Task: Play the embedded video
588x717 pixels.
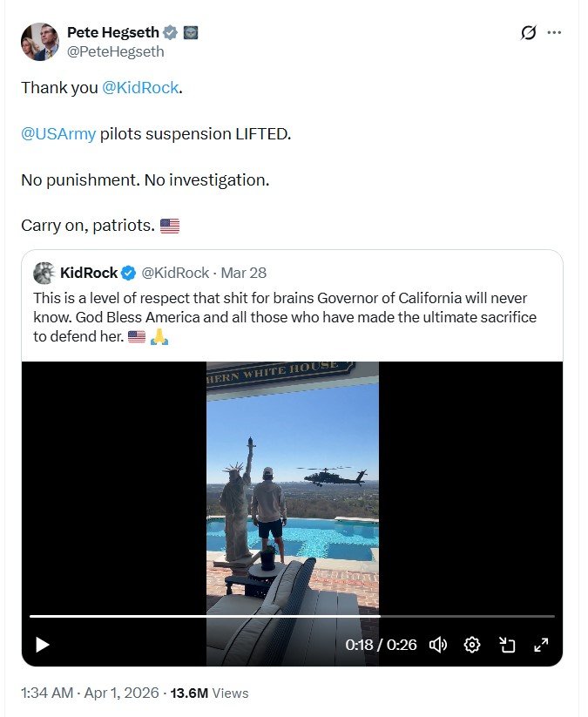Action: [x=42, y=645]
